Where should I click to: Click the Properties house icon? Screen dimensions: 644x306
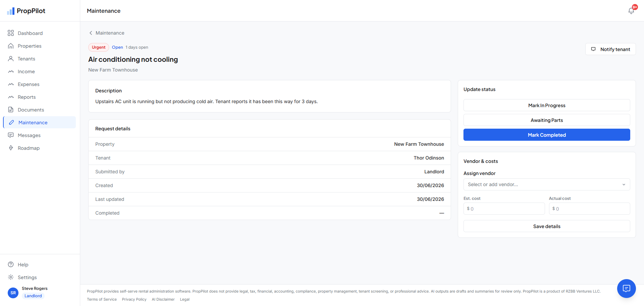[x=11, y=46]
